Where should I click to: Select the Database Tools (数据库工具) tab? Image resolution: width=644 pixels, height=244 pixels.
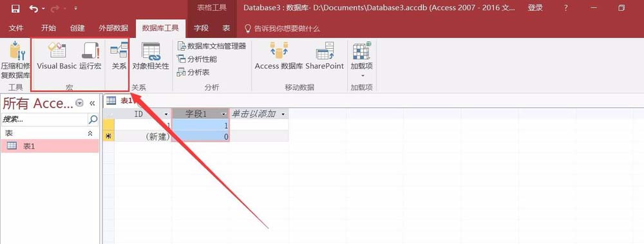(160, 28)
